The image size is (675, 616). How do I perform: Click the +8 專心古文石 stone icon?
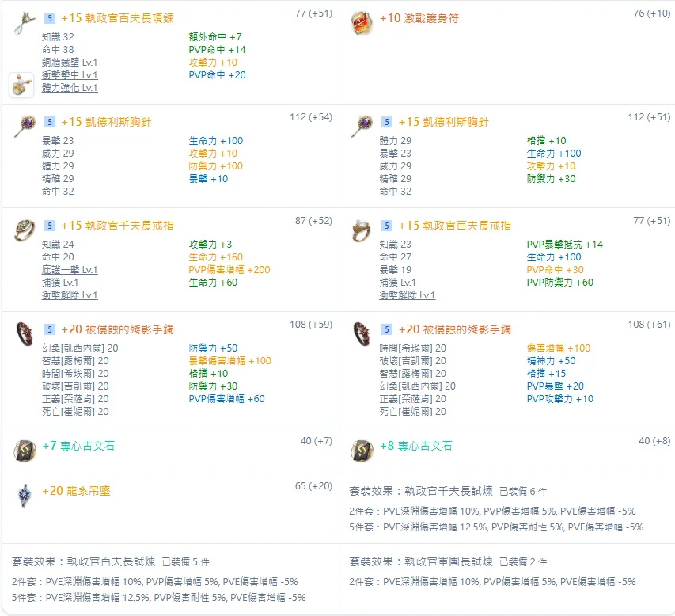pyautogui.click(x=362, y=451)
